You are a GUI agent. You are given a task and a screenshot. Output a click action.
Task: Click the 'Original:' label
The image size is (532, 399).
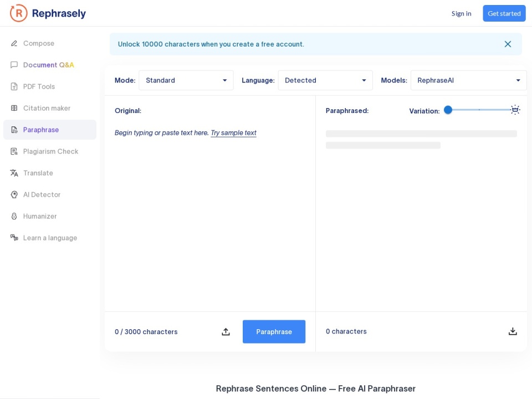tap(128, 111)
